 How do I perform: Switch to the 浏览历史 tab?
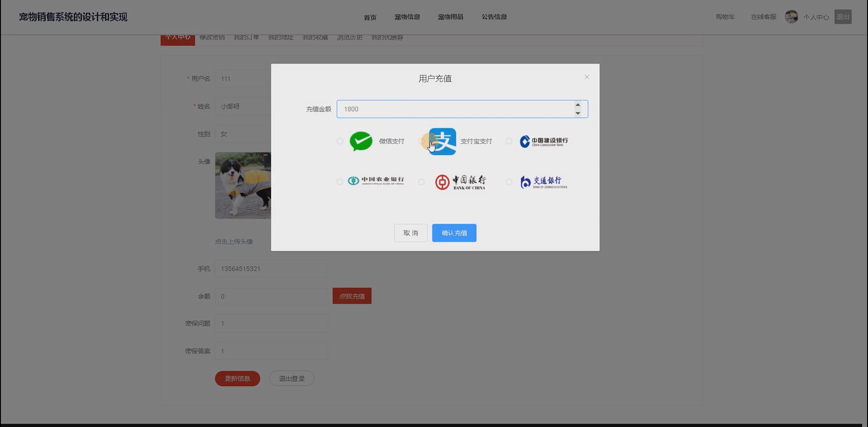(x=350, y=38)
